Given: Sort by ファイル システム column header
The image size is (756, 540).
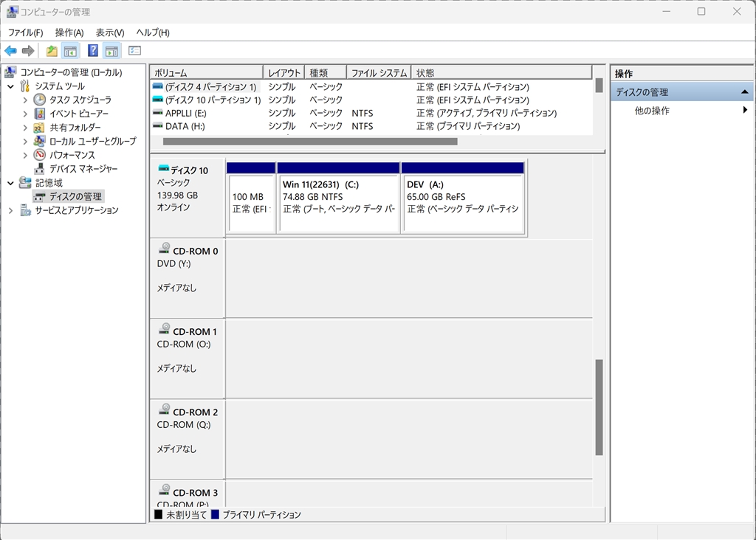Looking at the screenshot, I should click(x=379, y=72).
